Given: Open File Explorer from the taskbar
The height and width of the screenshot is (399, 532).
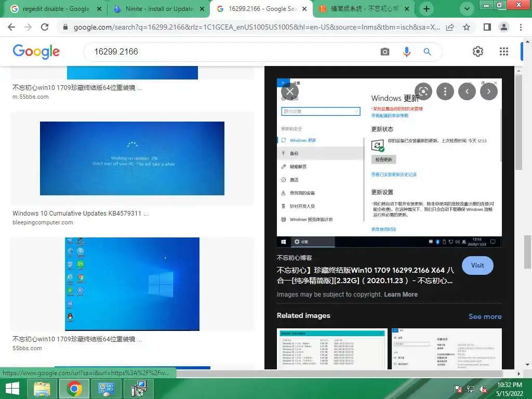Looking at the screenshot, I should point(42,389).
